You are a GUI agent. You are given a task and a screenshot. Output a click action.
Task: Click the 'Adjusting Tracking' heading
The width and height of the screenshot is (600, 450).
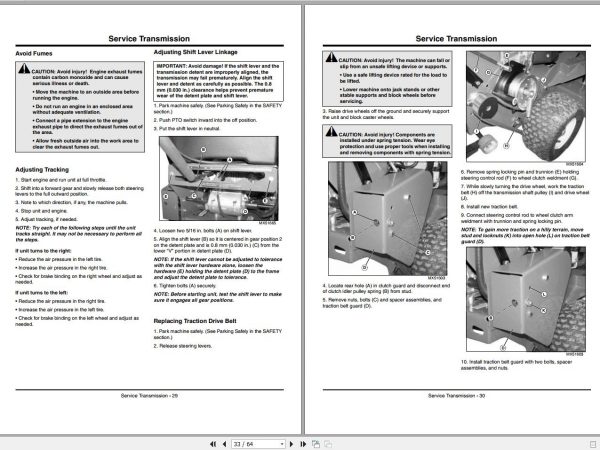click(x=42, y=170)
